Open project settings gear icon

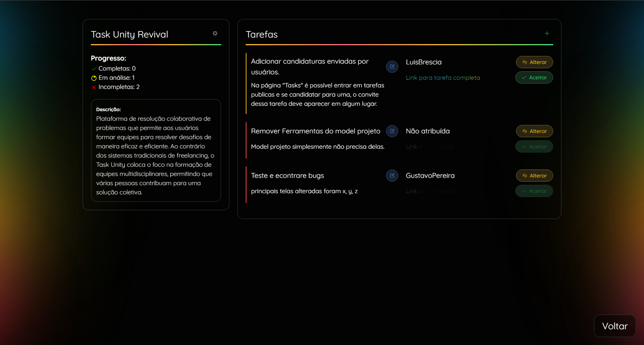pyautogui.click(x=215, y=33)
